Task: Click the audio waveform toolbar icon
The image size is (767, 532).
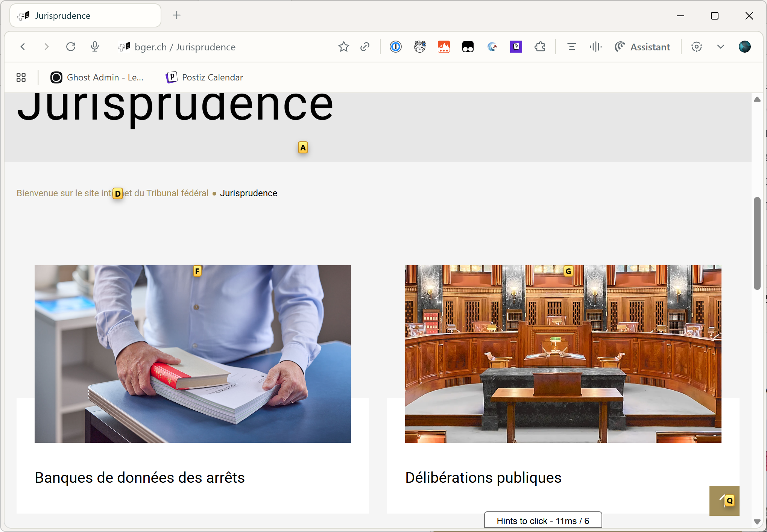Action: pyautogui.click(x=595, y=47)
